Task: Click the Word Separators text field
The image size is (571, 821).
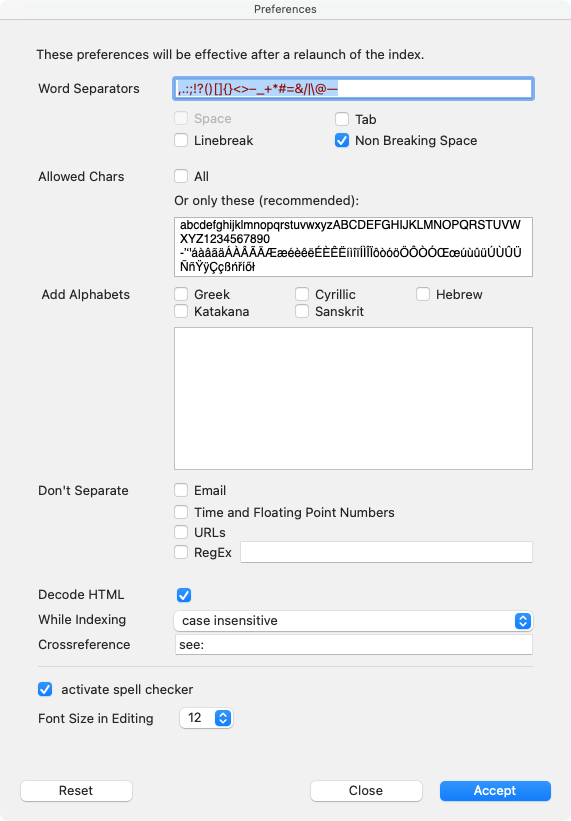Action: tap(353, 88)
